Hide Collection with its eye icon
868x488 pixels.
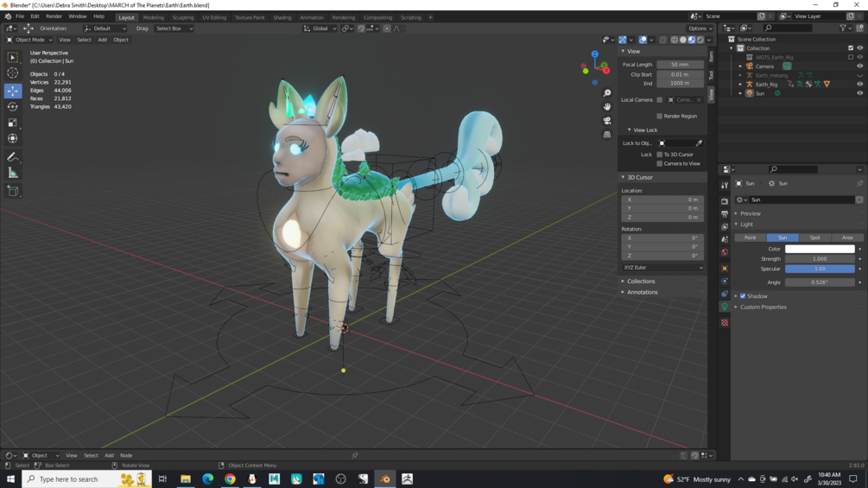click(x=859, y=48)
